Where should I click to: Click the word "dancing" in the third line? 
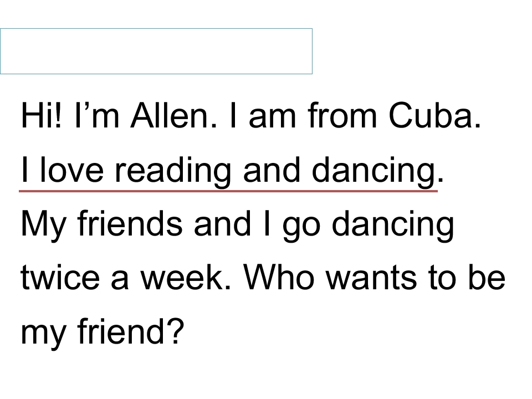tap(393, 226)
